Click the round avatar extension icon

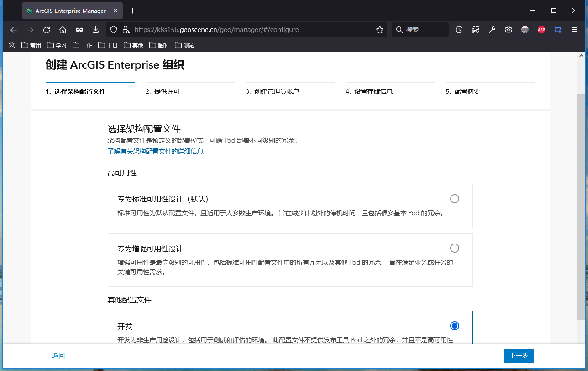coord(525,30)
